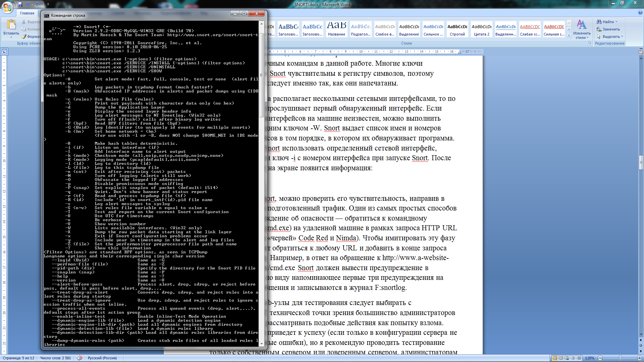This screenshot has width=644, height=362.
Task: Open the Office button menu
Action: [7, 7]
